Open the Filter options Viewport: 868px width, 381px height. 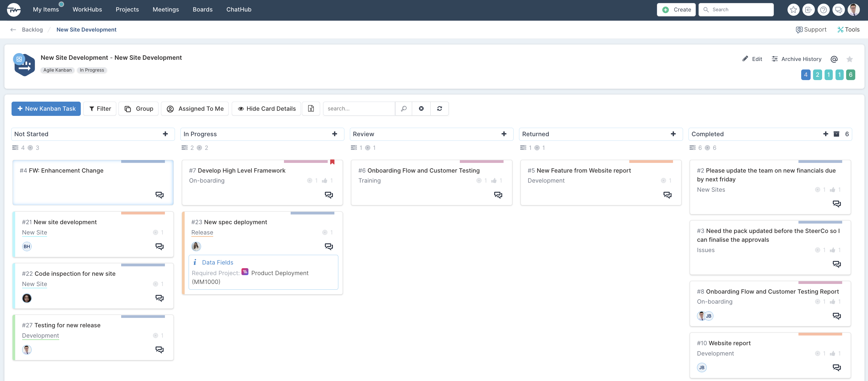coord(100,109)
